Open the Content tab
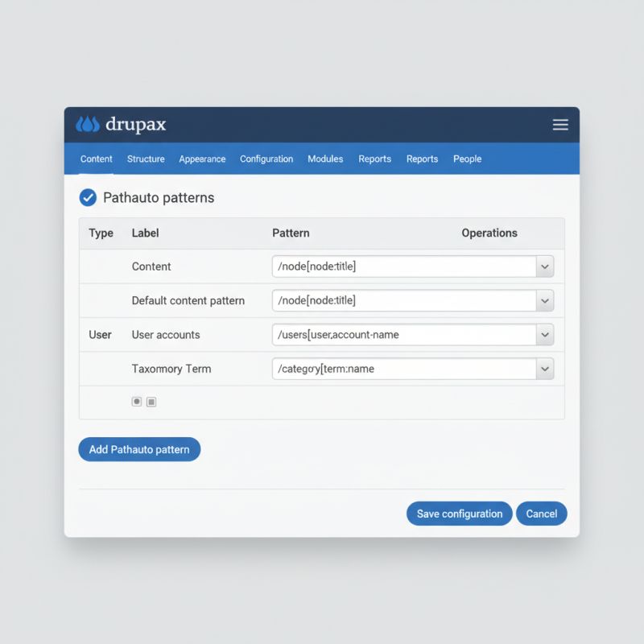 click(x=96, y=159)
